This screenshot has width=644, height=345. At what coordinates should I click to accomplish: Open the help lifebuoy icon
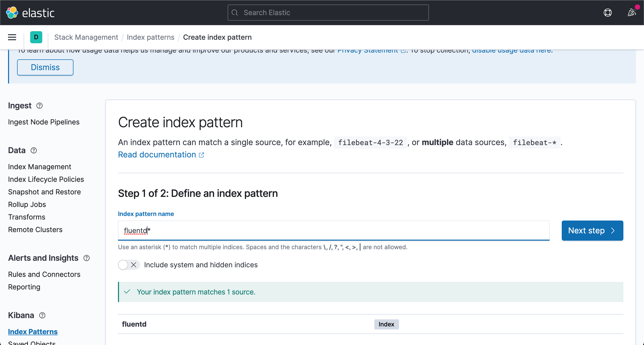pos(608,13)
